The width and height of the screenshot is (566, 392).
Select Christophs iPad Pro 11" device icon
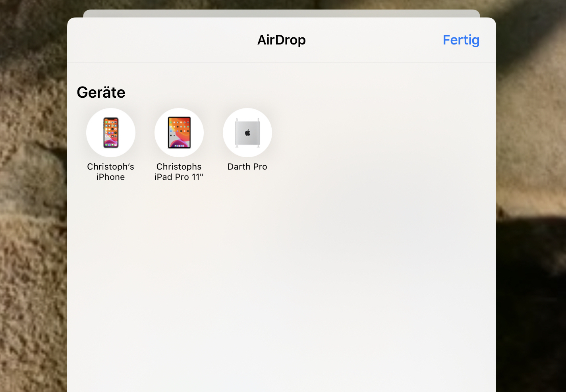(179, 133)
